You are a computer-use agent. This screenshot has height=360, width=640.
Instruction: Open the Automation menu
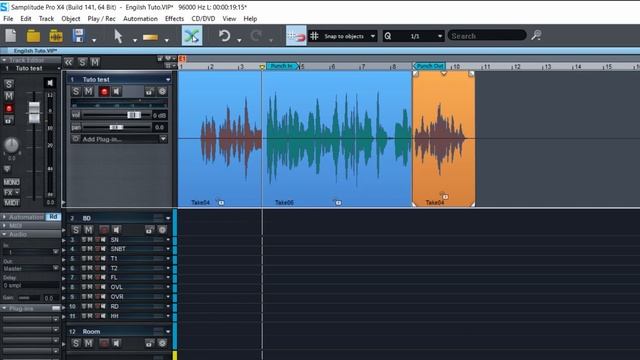tap(140, 19)
